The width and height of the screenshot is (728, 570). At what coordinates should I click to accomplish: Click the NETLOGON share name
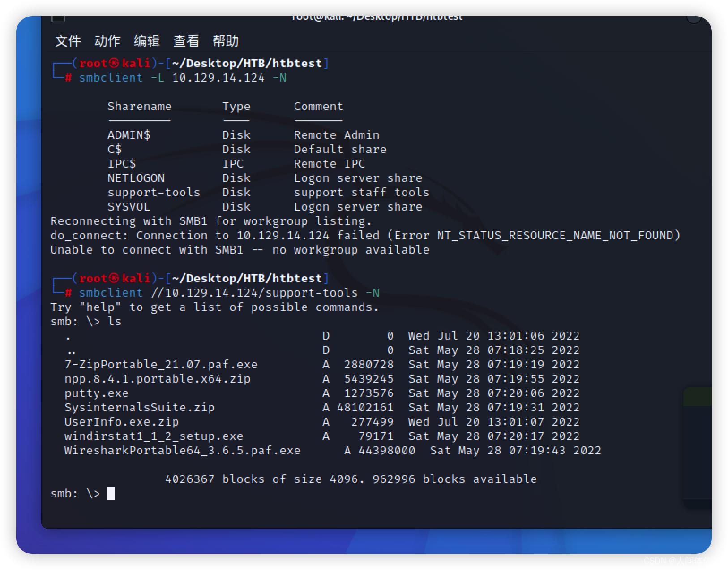[136, 178]
